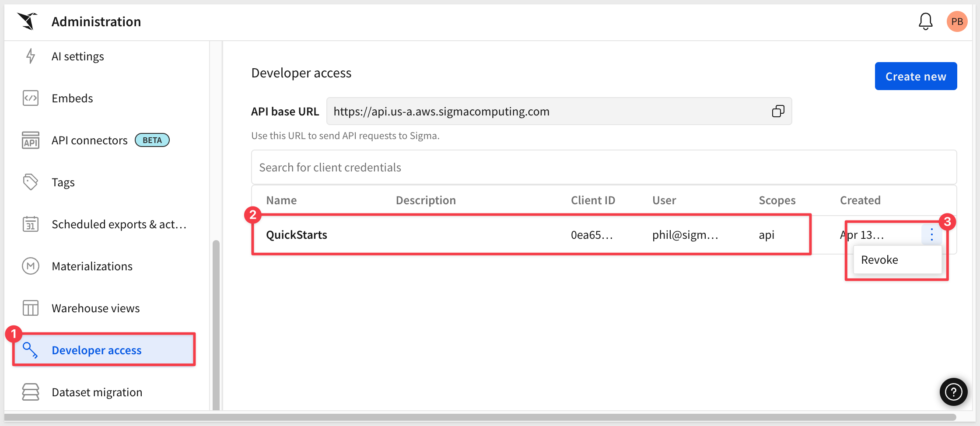Image resolution: width=980 pixels, height=426 pixels.
Task: Click the Tags label icon
Action: coord(31,182)
